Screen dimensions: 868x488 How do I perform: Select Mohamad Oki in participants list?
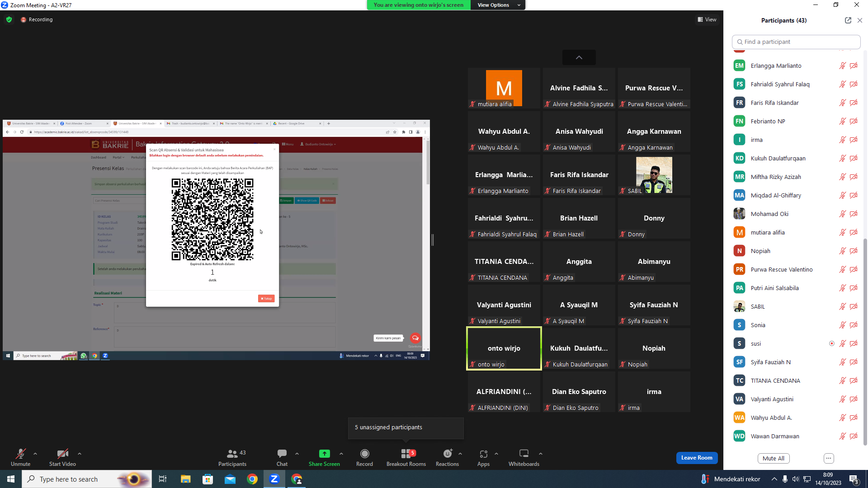795,214
